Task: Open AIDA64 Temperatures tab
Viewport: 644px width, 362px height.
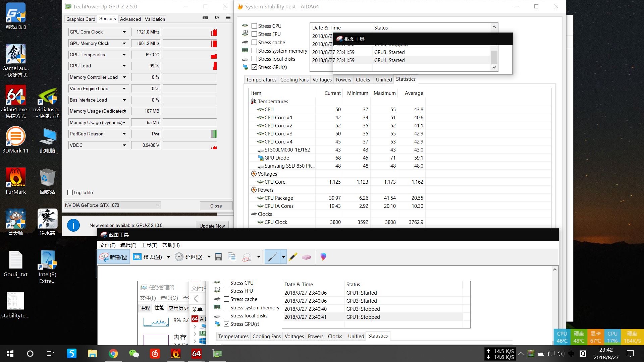Action: click(261, 80)
